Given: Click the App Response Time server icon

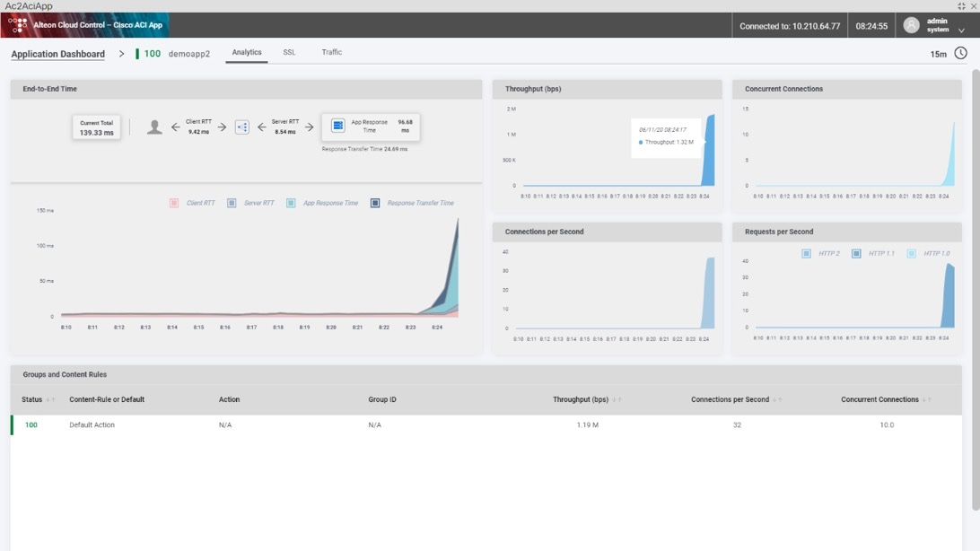Looking at the screenshot, I should tap(337, 127).
